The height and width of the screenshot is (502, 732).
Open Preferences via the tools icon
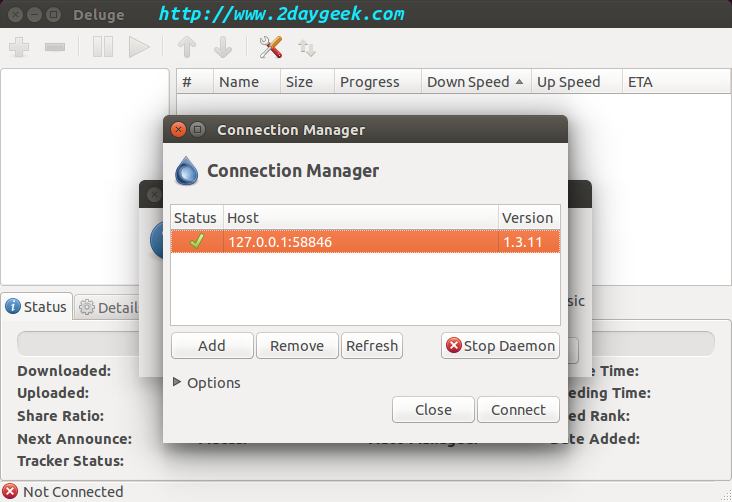(x=271, y=47)
